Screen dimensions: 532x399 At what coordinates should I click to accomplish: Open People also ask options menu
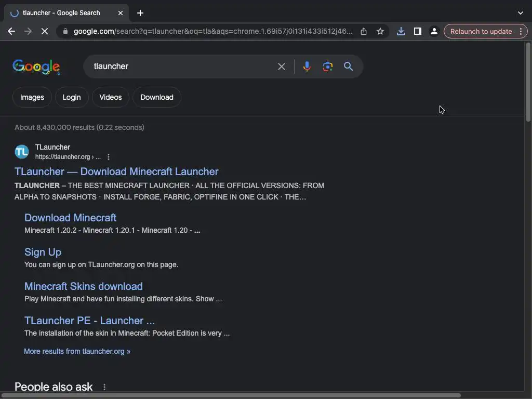pyautogui.click(x=104, y=387)
